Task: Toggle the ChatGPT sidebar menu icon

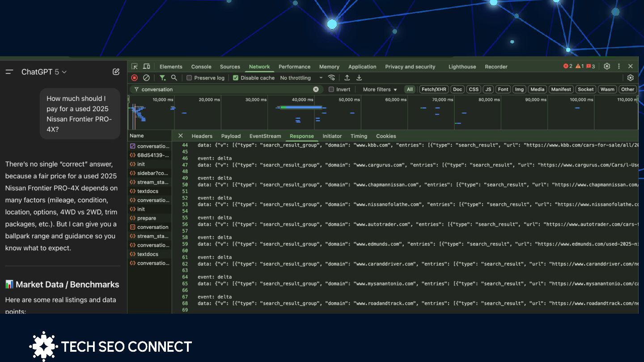Action: pos(9,72)
